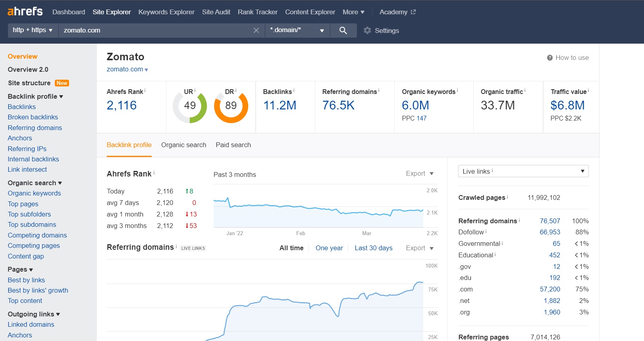This screenshot has height=341, width=644.
Task: Click the 76.5K referring domains value
Action: tap(338, 105)
